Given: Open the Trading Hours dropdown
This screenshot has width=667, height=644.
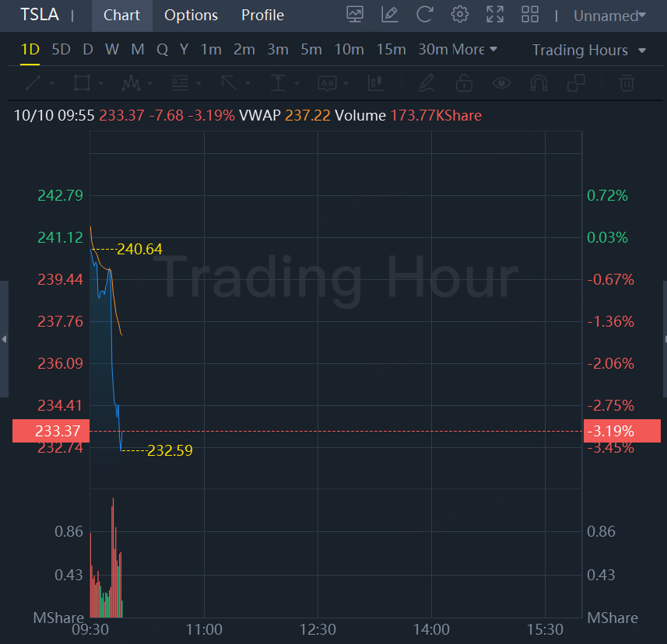Looking at the screenshot, I should [x=589, y=50].
